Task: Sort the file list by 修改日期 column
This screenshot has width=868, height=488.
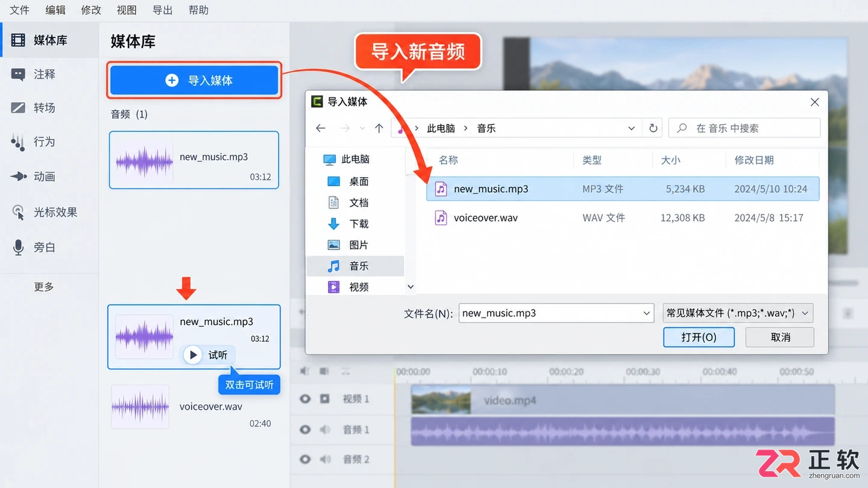Action: (x=753, y=160)
